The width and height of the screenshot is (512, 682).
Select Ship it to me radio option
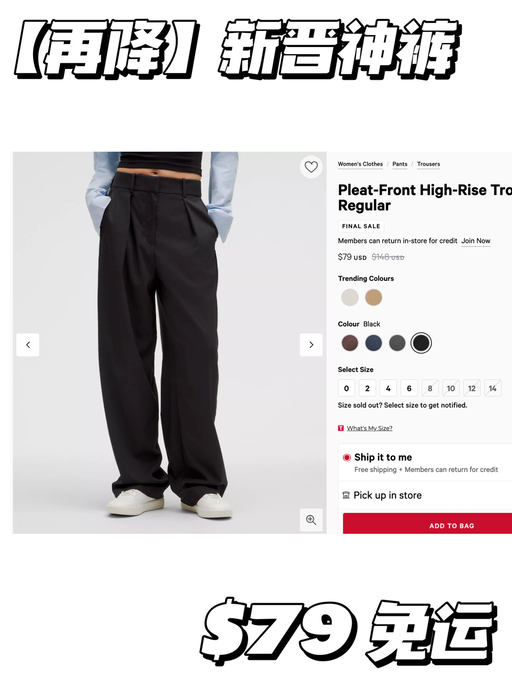347,457
